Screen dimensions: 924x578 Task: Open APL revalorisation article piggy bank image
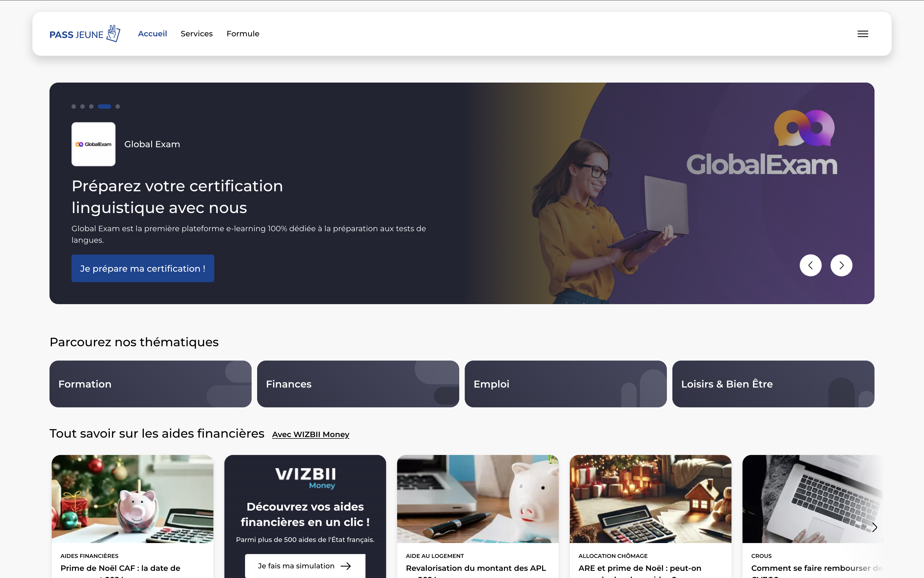(478, 499)
